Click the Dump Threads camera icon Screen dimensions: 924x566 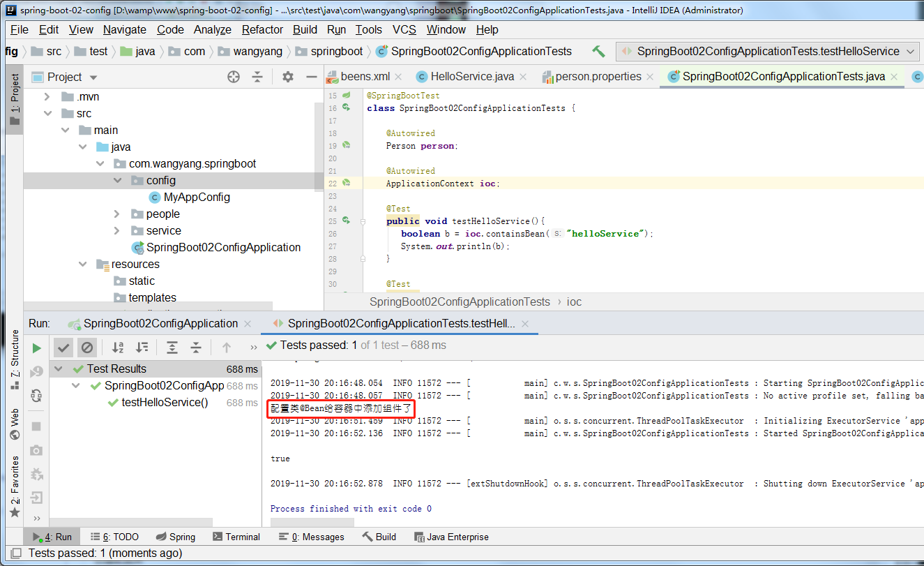36,450
